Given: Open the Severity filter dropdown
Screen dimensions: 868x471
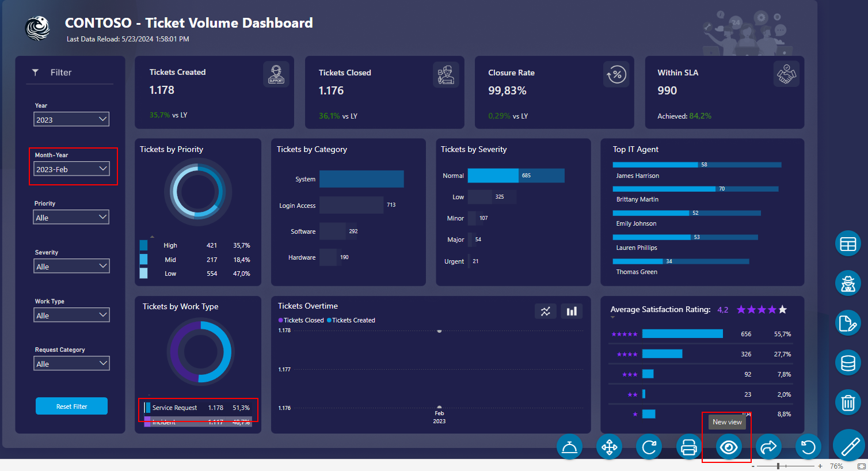Looking at the screenshot, I should 71,266.
